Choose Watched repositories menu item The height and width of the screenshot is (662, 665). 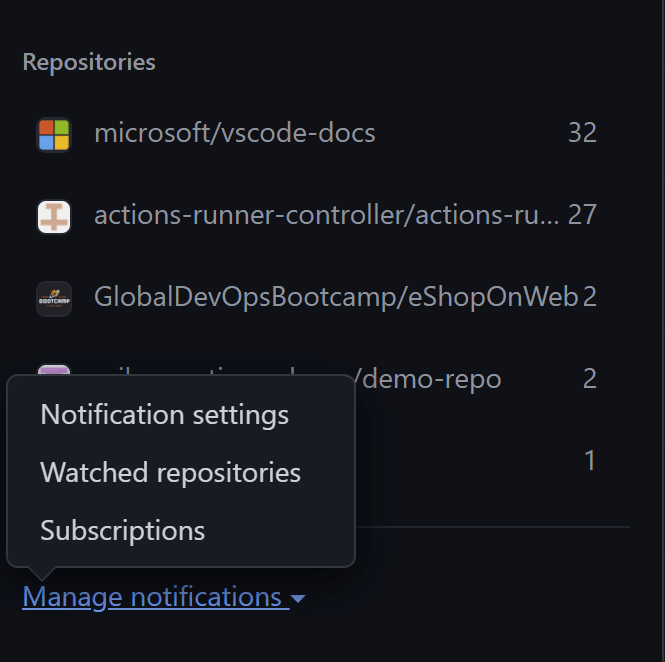point(170,472)
